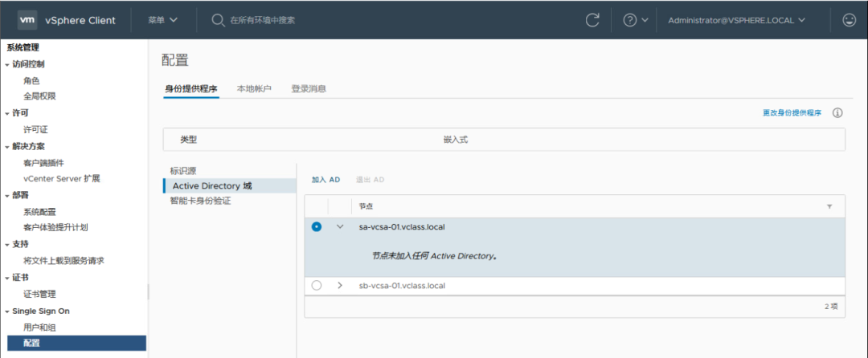Collapse the sa-vcsa-01.vclass.local row details
Image resolution: width=868 pixels, height=358 pixels.
tap(339, 227)
